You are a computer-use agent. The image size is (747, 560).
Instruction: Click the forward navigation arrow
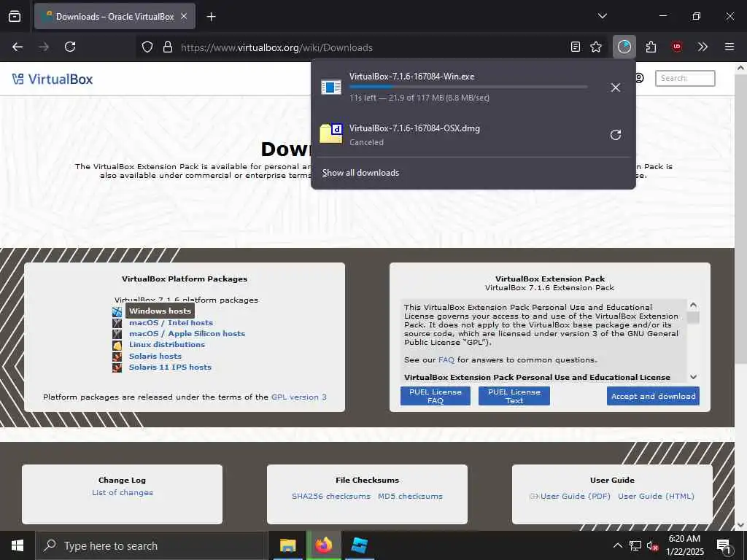[x=44, y=47]
